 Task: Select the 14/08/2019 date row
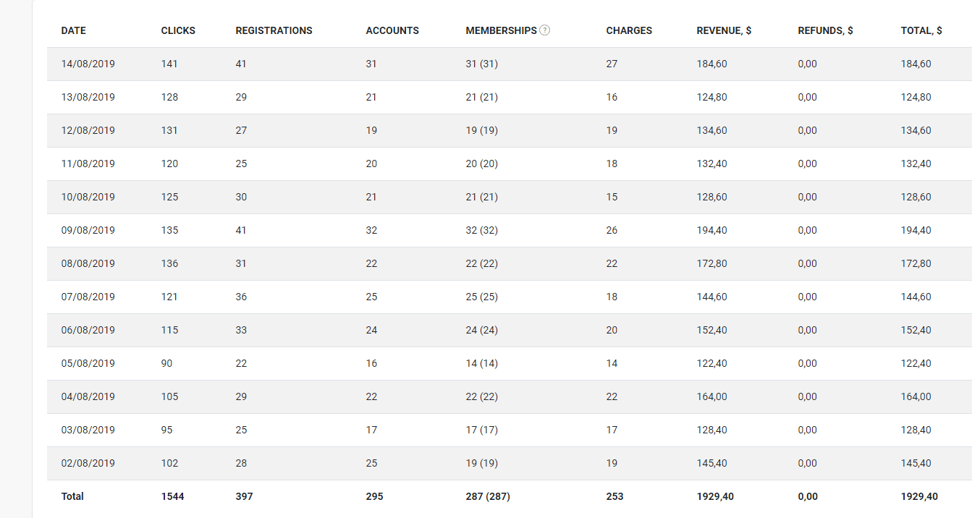pos(510,64)
